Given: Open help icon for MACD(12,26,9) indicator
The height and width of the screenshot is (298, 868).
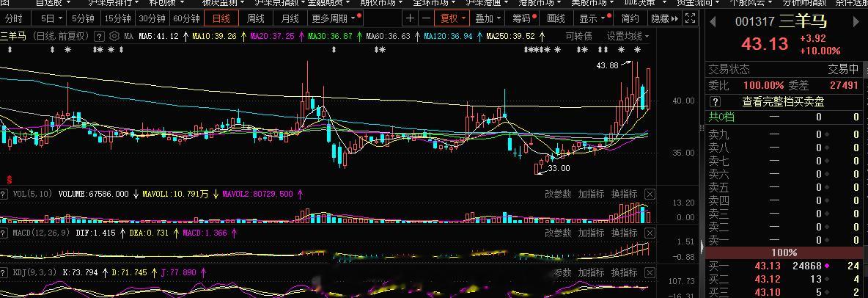Looking at the screenshot, I should [4, 233].
